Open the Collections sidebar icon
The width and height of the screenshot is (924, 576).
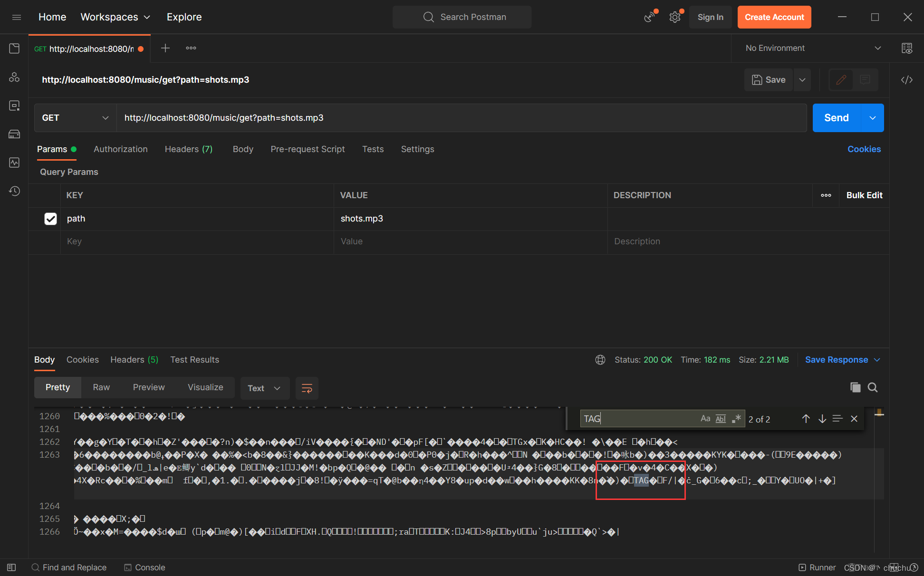point(14,48)
